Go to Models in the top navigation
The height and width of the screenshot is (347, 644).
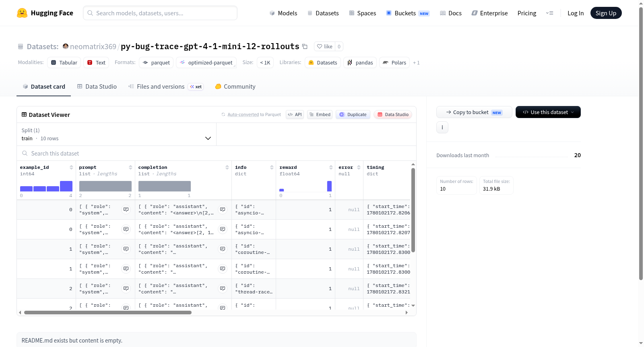(283, 13)
